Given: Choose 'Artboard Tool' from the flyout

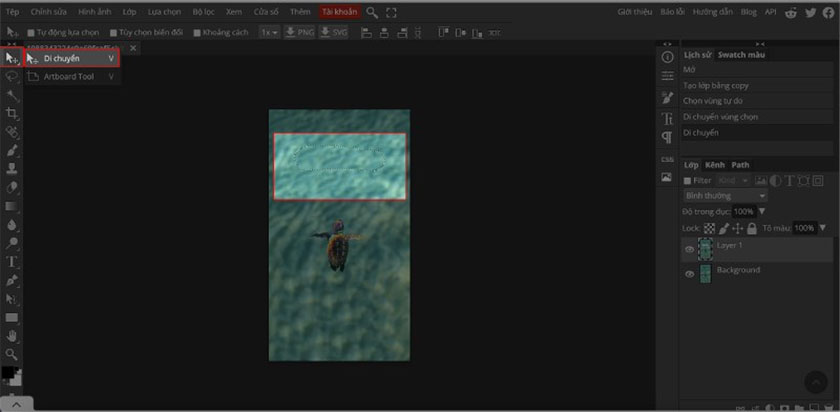Looking at the screenshot, I should pyautogui.click(x=68, y=76).
